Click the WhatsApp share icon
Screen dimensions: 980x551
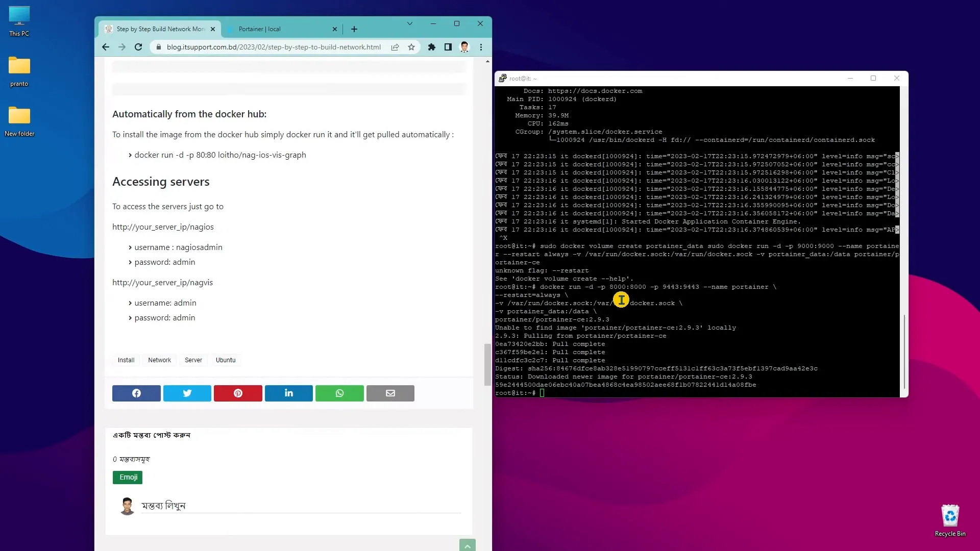click(340, 393)
